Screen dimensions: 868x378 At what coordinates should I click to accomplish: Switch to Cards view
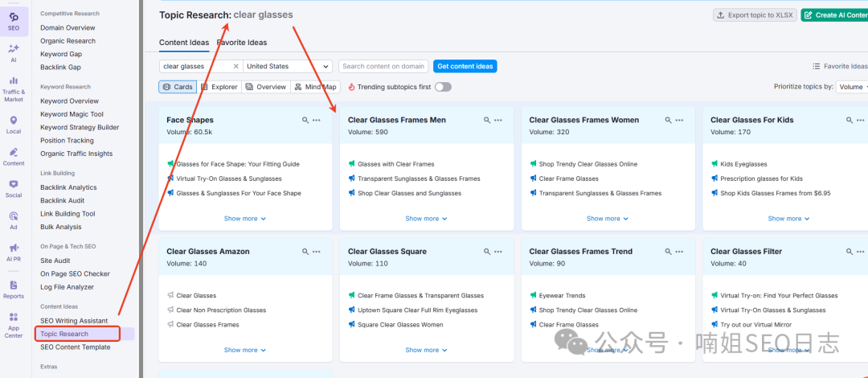point(178,87)
